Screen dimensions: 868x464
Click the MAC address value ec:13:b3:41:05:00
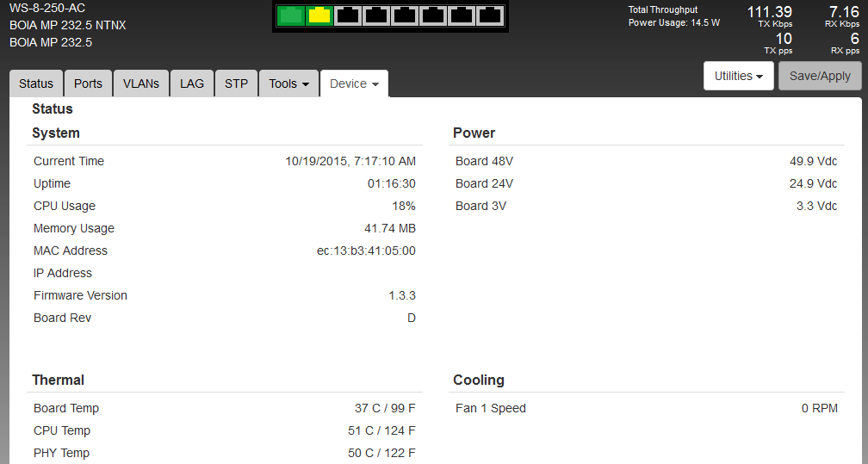coord(366,251)
